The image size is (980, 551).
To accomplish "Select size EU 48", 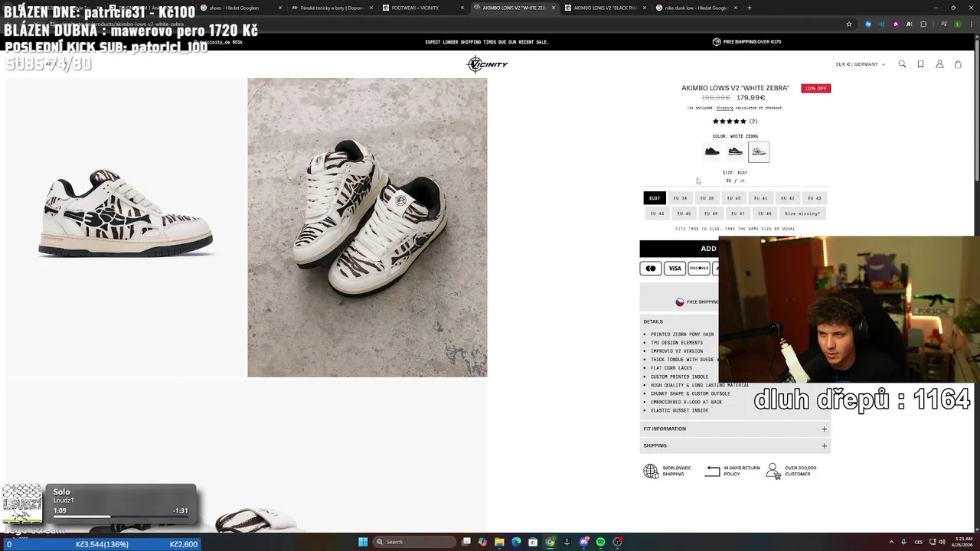I will coord(764,214).
